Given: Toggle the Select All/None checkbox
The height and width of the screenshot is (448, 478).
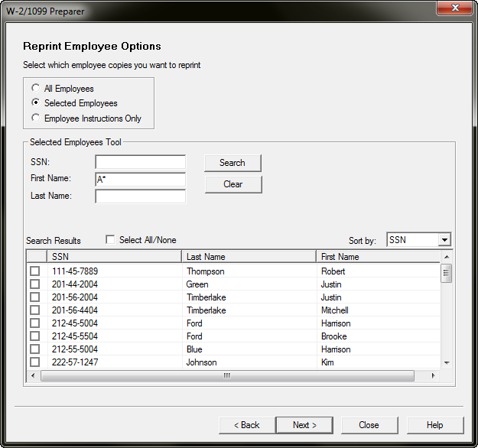Looking at the screenshot, I should click(110, 240).
